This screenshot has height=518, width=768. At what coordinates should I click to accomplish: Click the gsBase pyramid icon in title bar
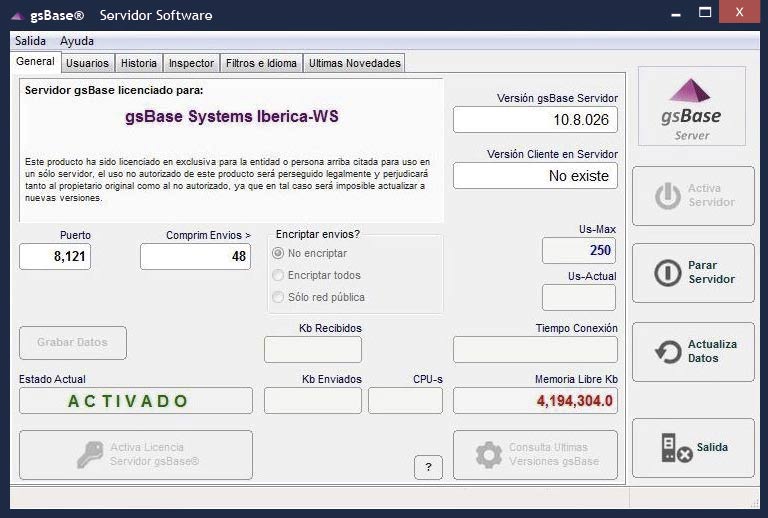[x=17, y=16]
